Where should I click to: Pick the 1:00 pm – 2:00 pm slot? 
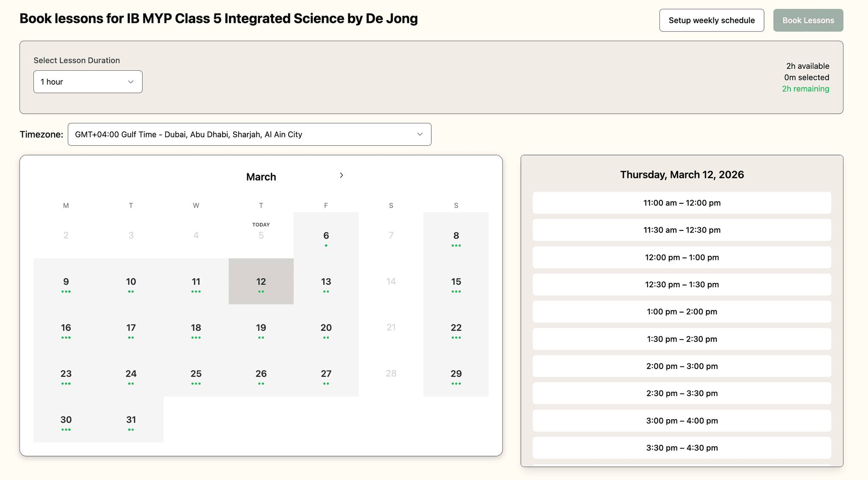[682, 311]
